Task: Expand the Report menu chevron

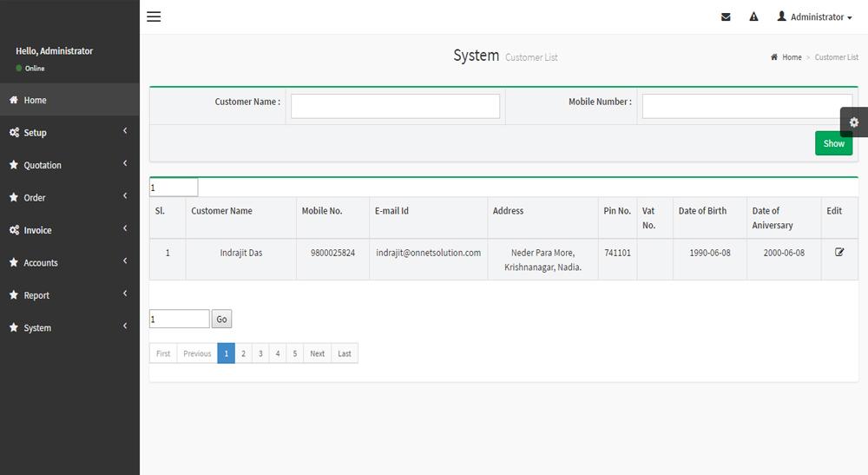Action: point(125,293)
